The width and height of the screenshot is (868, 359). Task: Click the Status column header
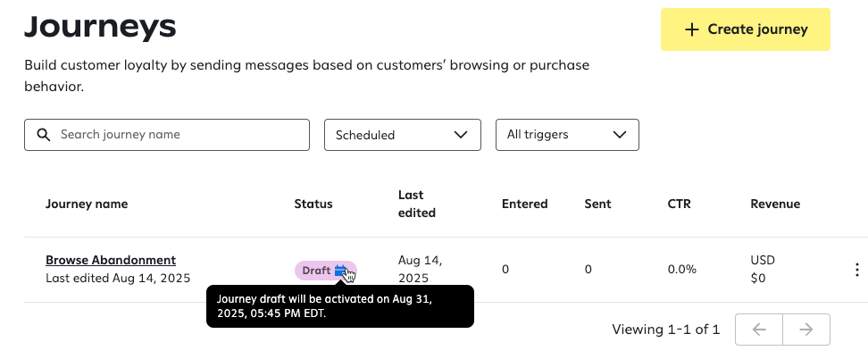point(313,204)
